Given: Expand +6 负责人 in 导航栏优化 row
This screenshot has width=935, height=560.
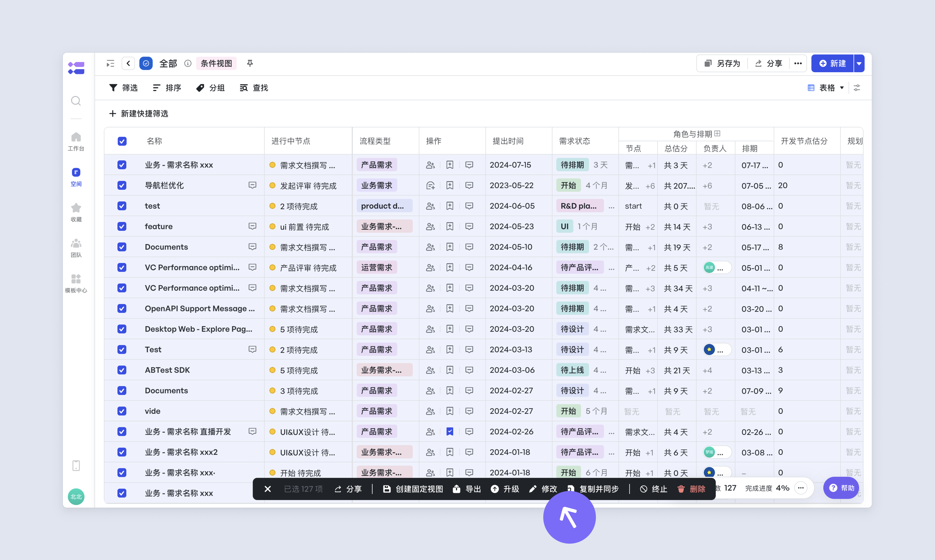Looking at the screenshot, I should pos(707,186).
